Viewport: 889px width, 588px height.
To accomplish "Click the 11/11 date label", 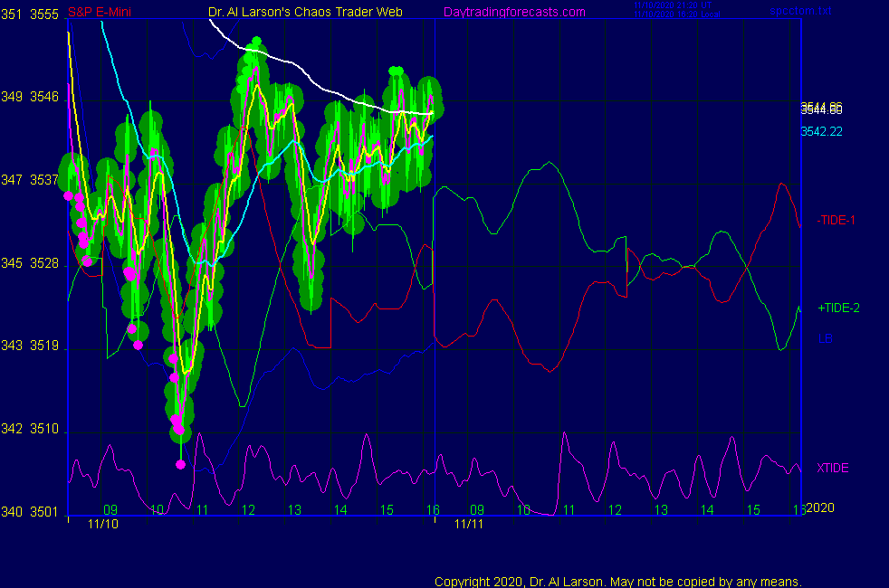I will coord(469,524).
